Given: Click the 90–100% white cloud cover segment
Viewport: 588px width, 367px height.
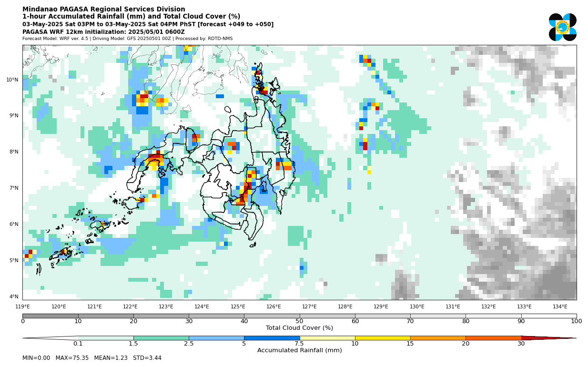Looking at the screenshot, I should pyautogui.click(x=549, y=316).
